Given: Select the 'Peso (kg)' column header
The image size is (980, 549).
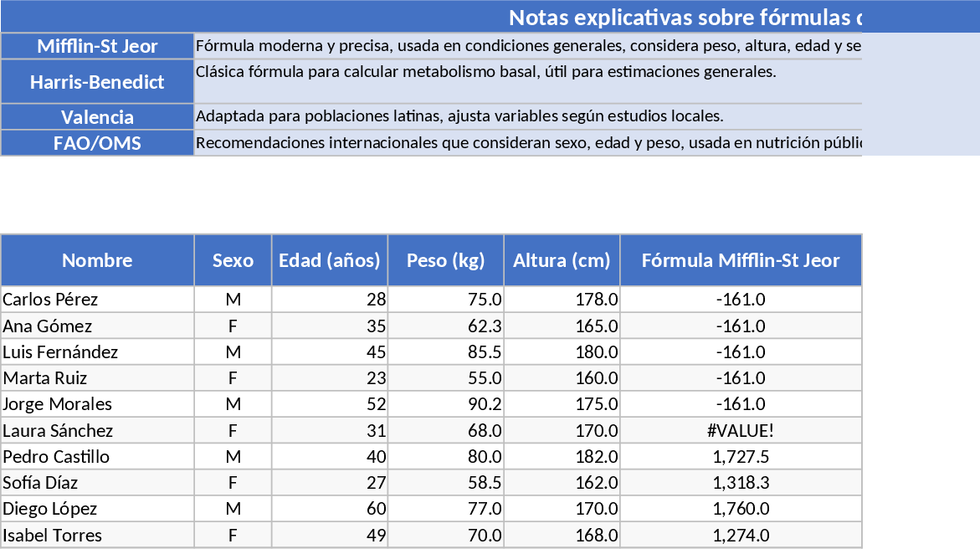Looking at the screenshot, I should click(x=446, y=260).
